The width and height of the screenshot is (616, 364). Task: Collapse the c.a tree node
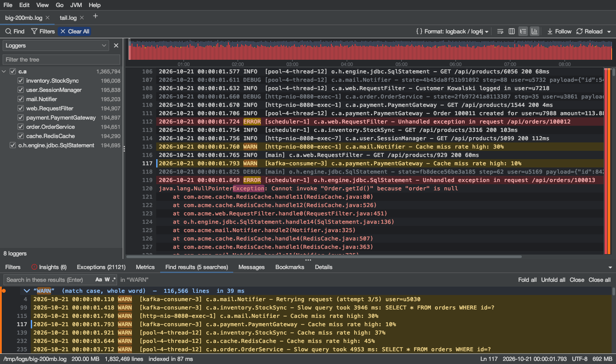[4, 71]
